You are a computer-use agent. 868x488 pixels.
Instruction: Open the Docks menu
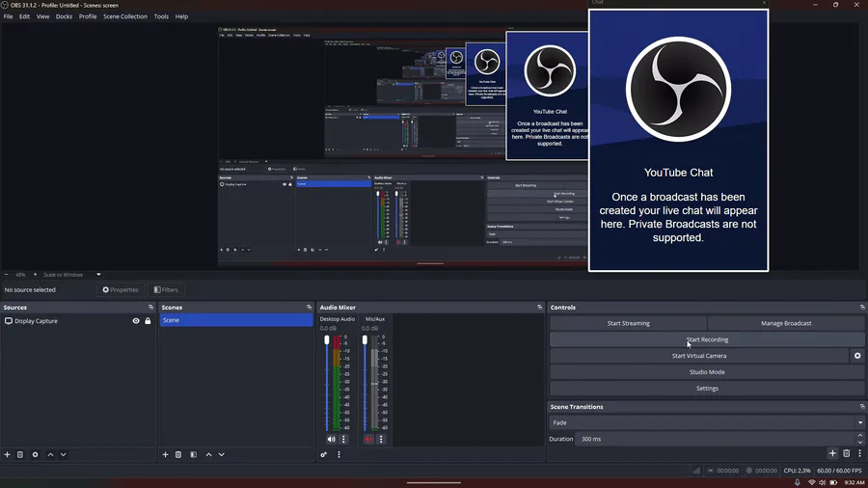(x=64, y=16)
